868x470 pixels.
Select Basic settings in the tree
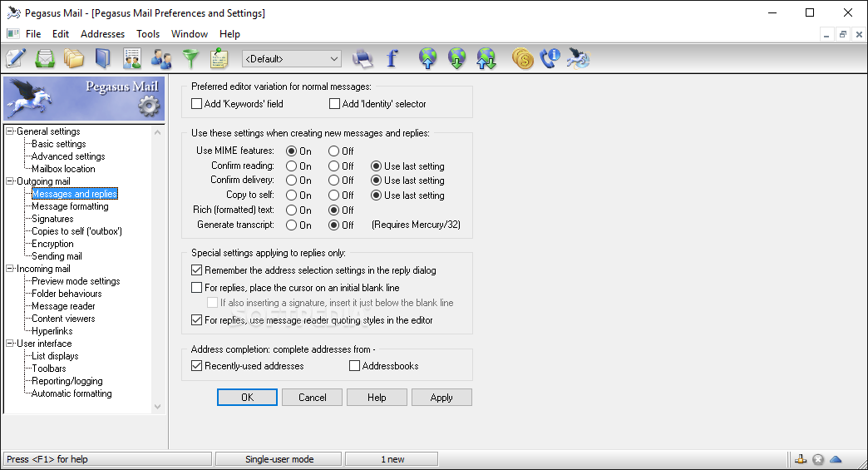pyautogui.click(x=59, y=144)
